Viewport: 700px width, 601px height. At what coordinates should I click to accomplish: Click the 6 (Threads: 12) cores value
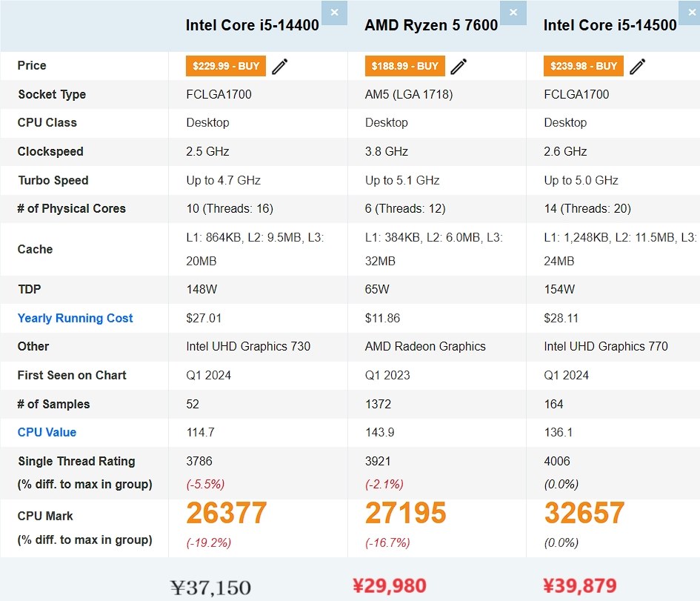point(405,208)
